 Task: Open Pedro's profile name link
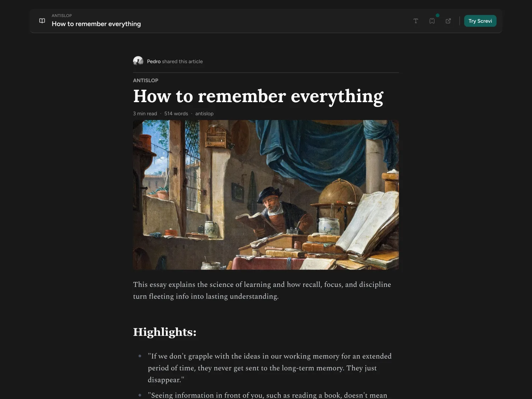click(x=154, y=61)
